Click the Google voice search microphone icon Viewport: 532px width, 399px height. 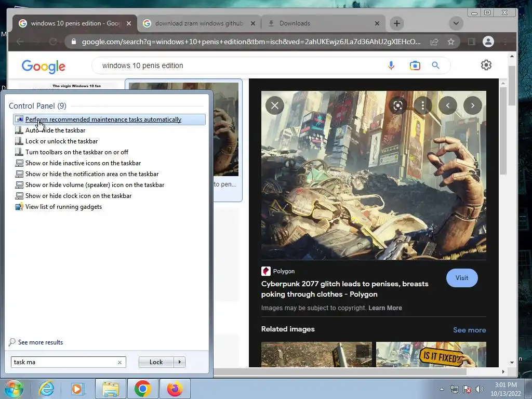[391, 65]
